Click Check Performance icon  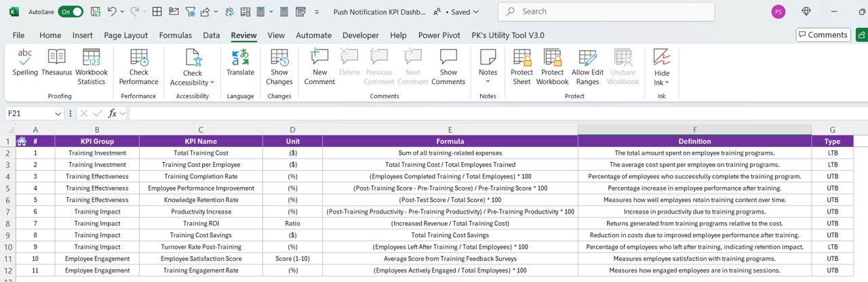coord(138,58)
